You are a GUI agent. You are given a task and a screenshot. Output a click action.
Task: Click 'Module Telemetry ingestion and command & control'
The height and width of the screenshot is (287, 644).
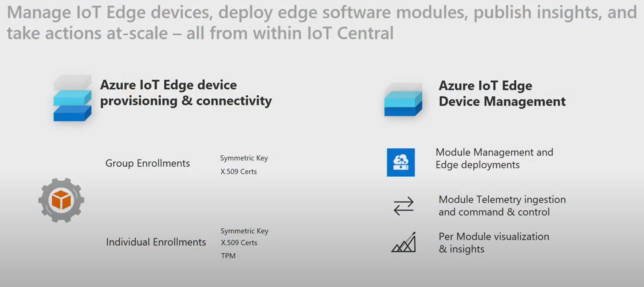[x=502, y=206]
